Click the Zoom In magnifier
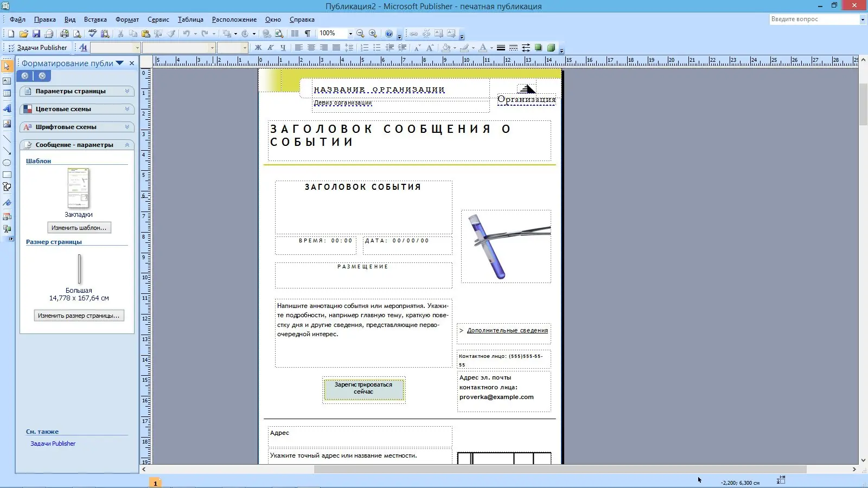Image resolution: width=868 pixels, height=488 pixels. (373, 34)
